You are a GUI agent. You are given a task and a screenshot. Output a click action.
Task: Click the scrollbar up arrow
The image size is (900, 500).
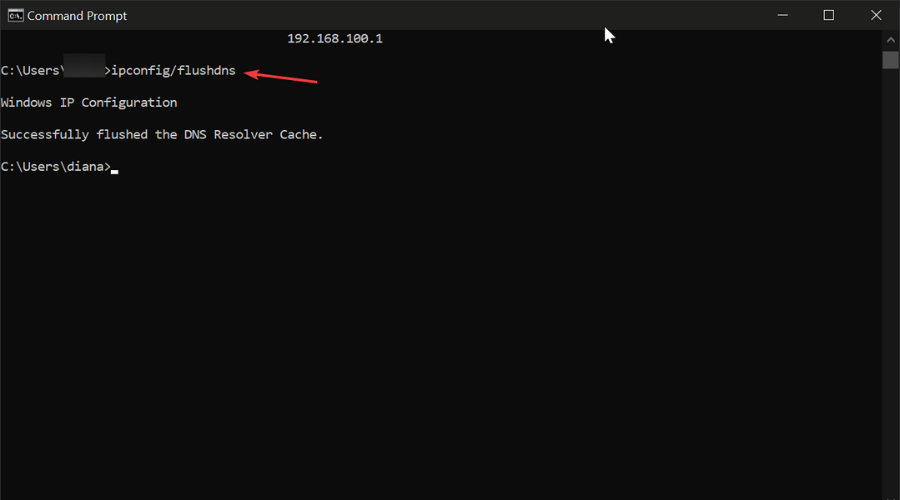[x=890, y=40]
